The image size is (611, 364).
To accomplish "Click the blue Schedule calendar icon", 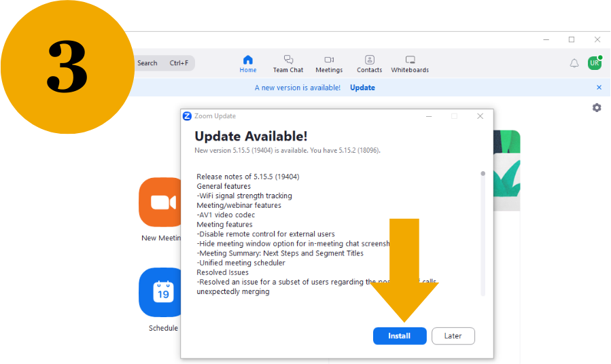I will tap(160, 293).
